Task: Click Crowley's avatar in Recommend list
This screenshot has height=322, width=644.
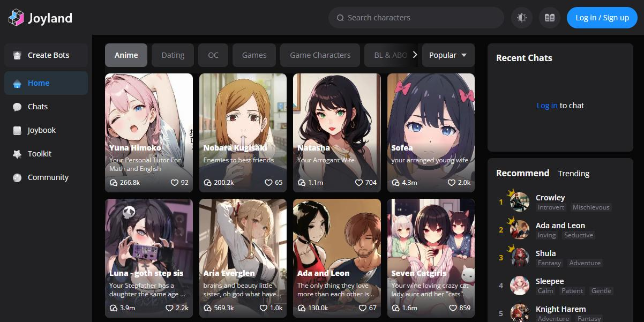Action: coord(520,202)
